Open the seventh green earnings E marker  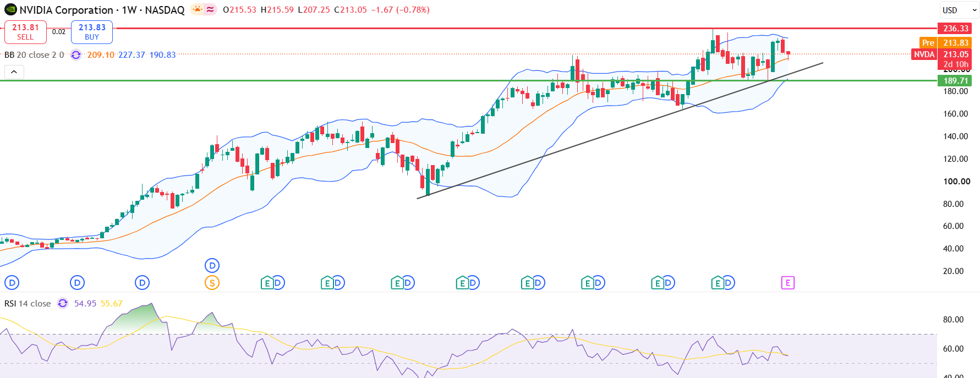[x=657, y=283]
